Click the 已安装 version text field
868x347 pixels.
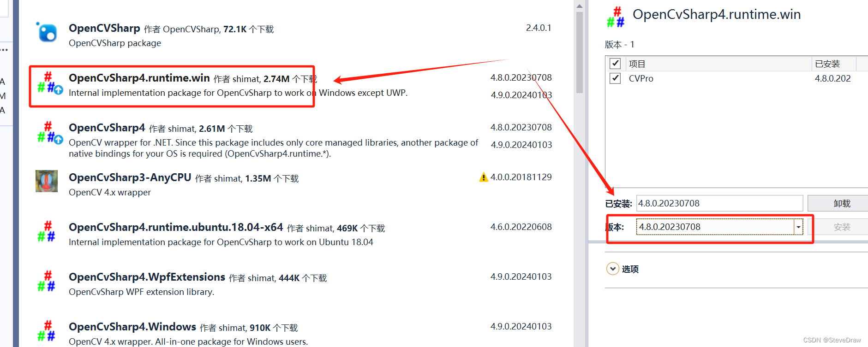coord(720,203)
